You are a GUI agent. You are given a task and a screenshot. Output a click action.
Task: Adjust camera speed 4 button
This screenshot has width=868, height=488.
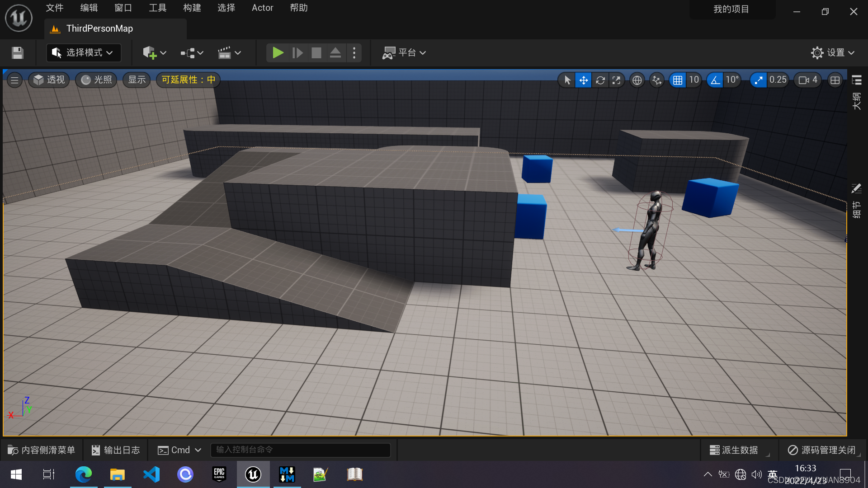tap(808, 80)
